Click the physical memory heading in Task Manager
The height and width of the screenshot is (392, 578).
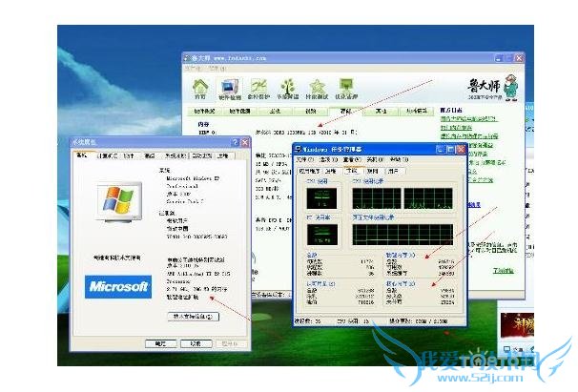tap(401, 255)
